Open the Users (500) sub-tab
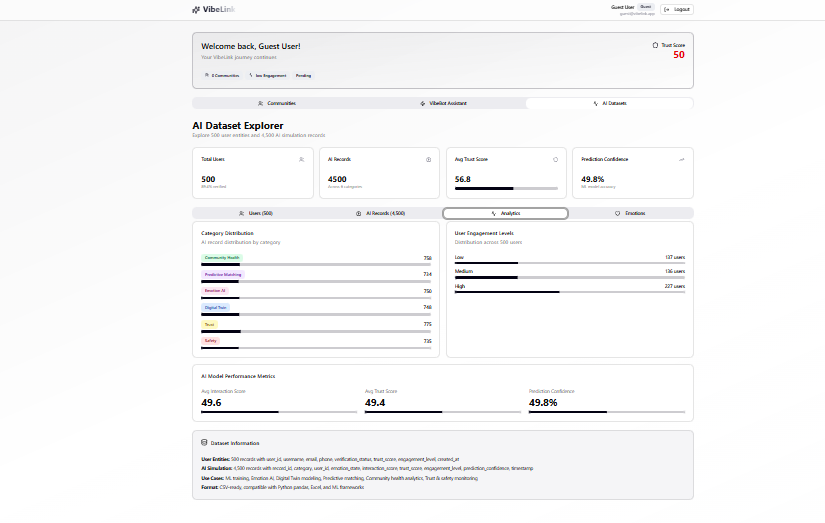 (x=255, y=213)
